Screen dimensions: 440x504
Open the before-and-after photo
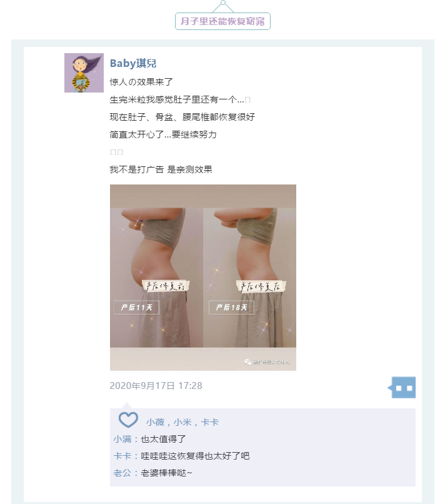click(x=203, y=278)
